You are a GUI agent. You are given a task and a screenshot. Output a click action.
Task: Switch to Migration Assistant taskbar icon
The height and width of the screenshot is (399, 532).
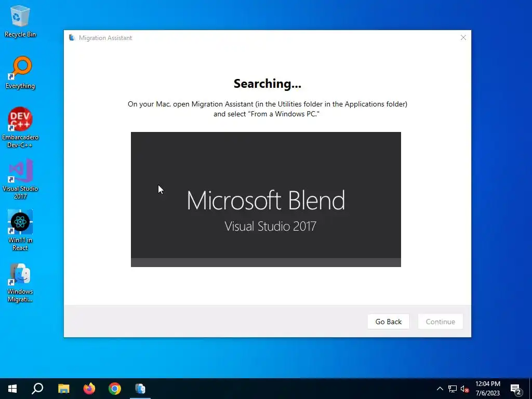(140, 389)
